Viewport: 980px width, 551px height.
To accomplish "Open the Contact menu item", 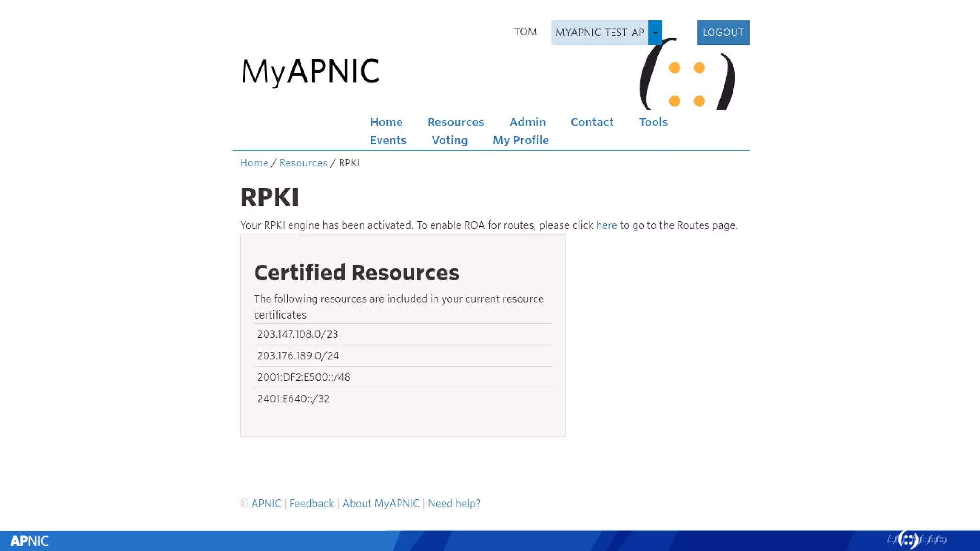I will (x=592, y=122).
